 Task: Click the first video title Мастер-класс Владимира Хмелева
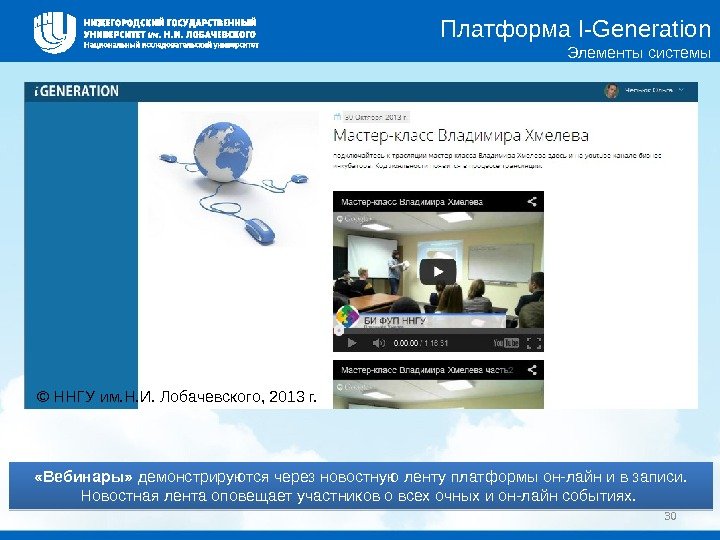[x=412, y=202]
